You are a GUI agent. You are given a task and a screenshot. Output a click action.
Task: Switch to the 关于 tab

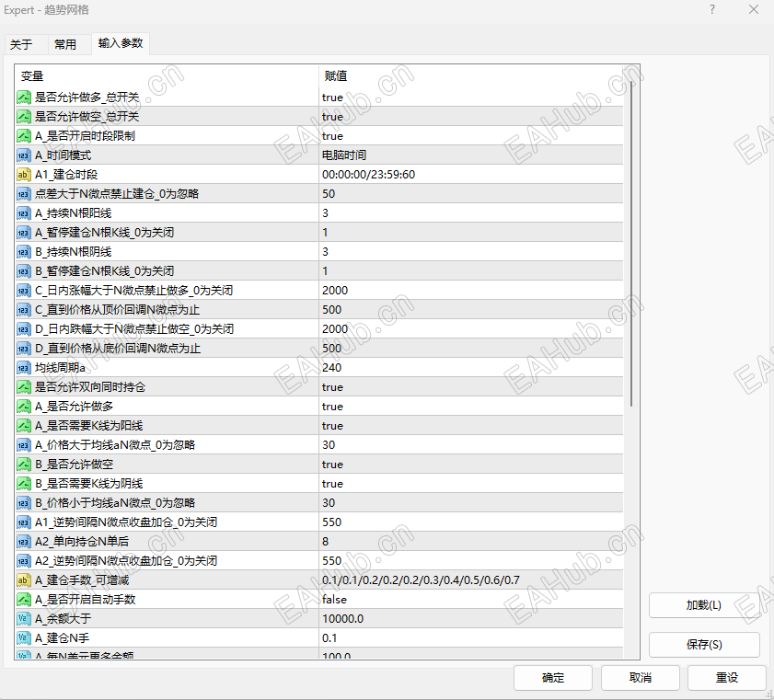(21, 44)
